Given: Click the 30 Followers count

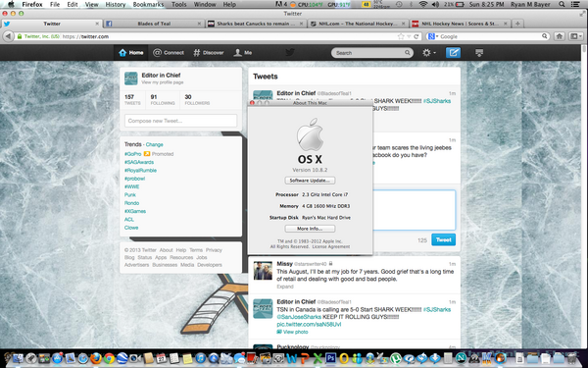Looking at the screenshot, I should 197,99.
